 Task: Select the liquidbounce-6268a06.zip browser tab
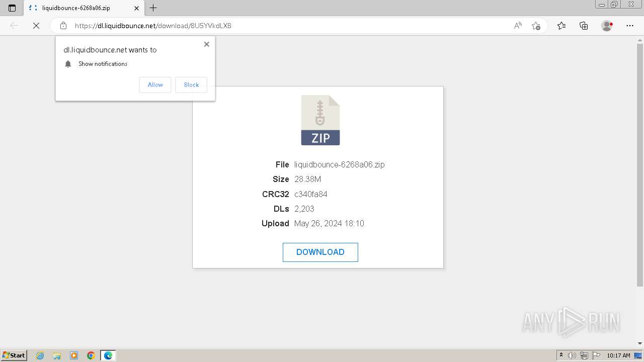(83, 8)
